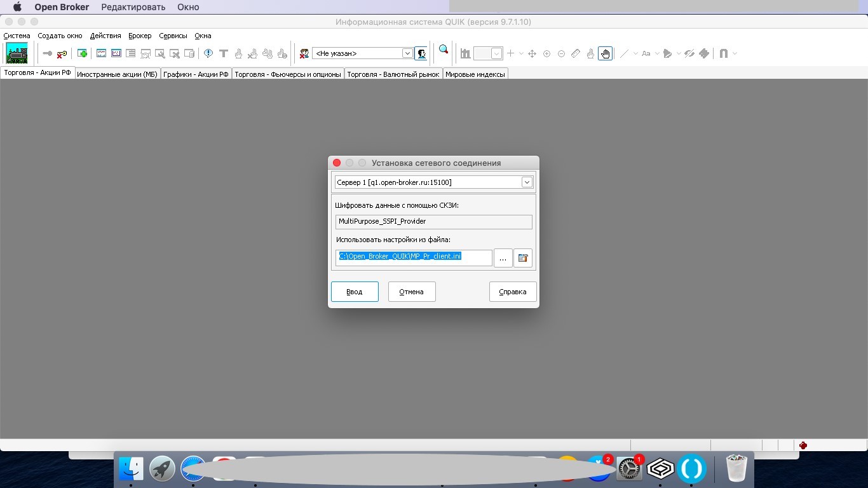Viewport: 868px width, 488px height.
Task: Open Редактировать in macOS menu bar
Action: click(133, 7)
